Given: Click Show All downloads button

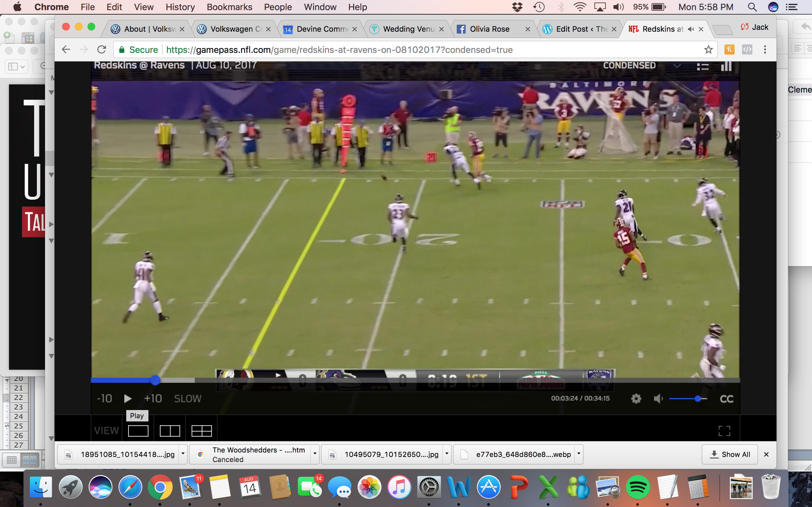Looking at the screenshot, I should point(730,454).
